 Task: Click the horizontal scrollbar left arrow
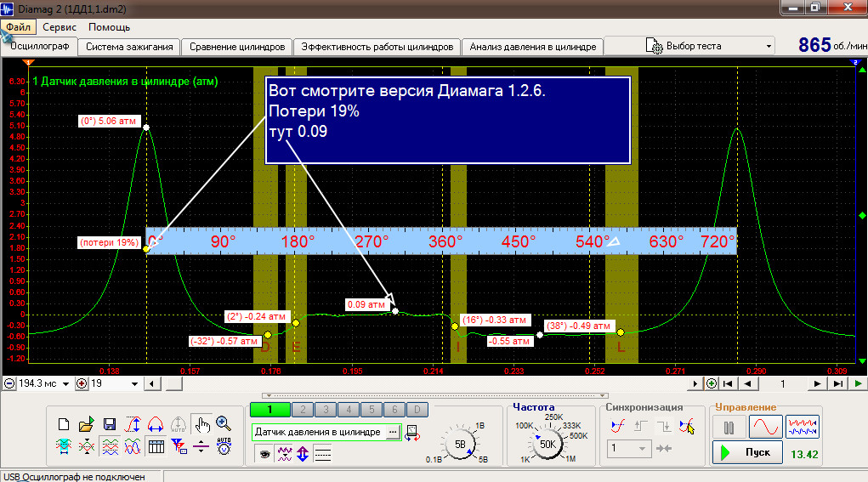click(x=152, y=383)
